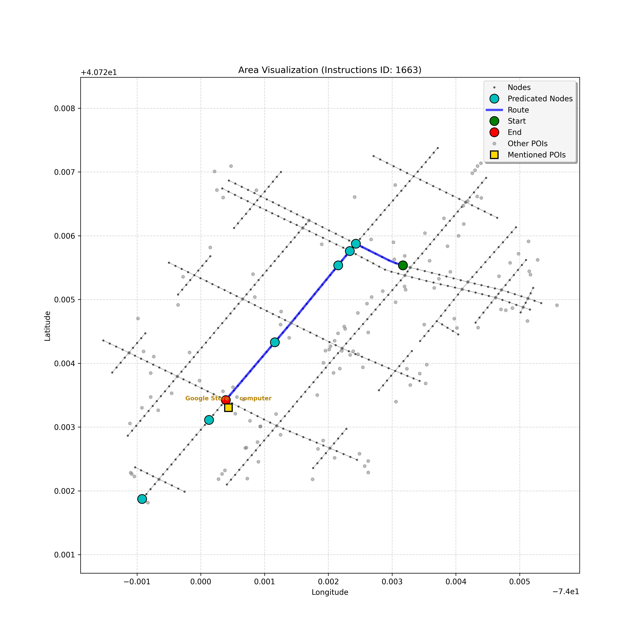Click the topmost cyan predicated node
644x644 pixels.
(x=356, y=244)
